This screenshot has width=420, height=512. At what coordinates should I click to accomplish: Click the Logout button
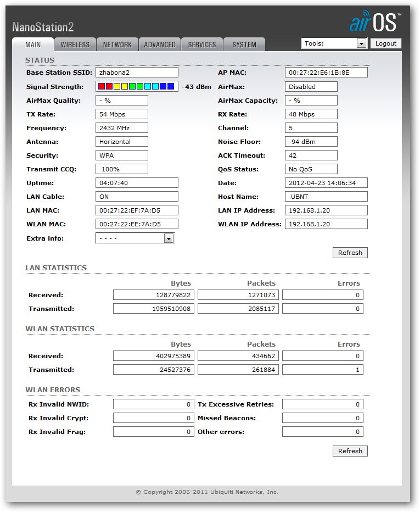[386, 43]
